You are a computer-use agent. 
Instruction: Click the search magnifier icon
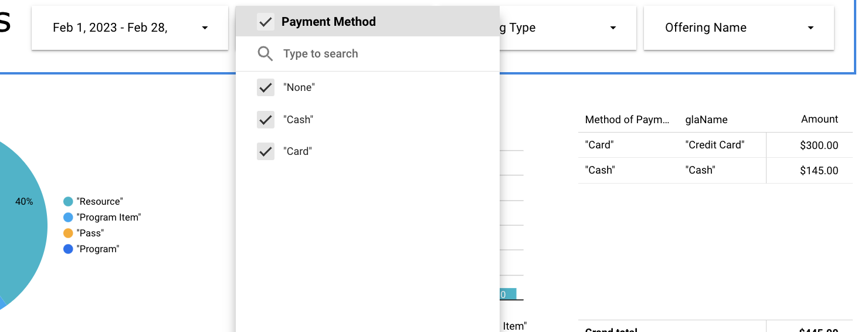point(265,54)
